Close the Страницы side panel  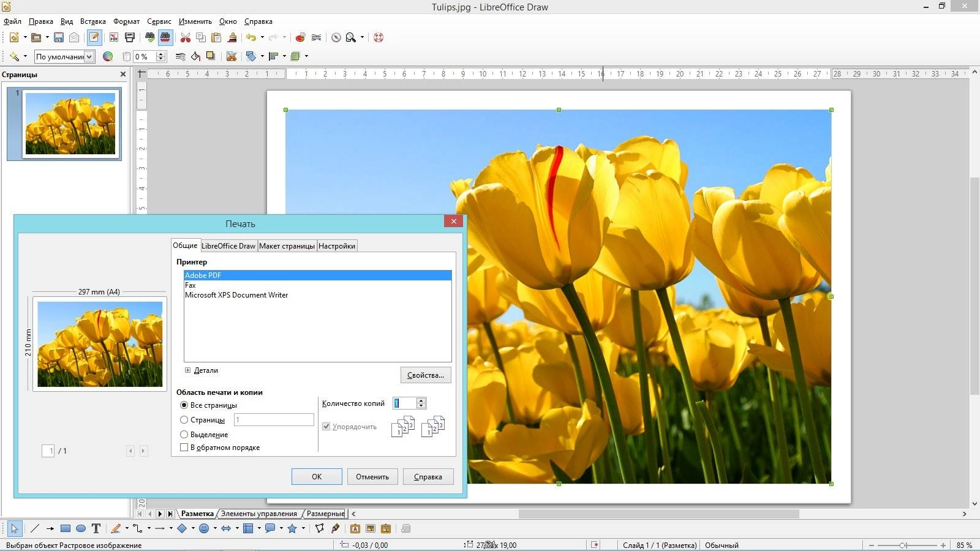coord(123,74)
